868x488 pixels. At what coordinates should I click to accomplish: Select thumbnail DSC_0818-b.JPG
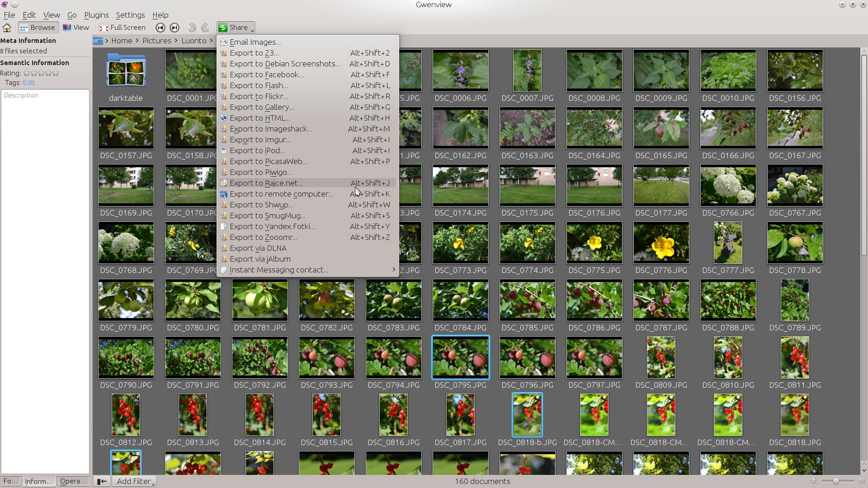pyautogui.click(x=527, y=420)
